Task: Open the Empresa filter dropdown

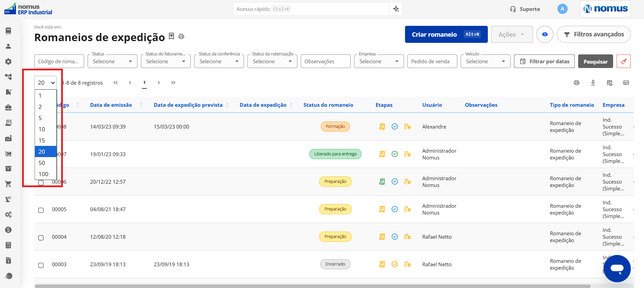Action: coord(379,61)
